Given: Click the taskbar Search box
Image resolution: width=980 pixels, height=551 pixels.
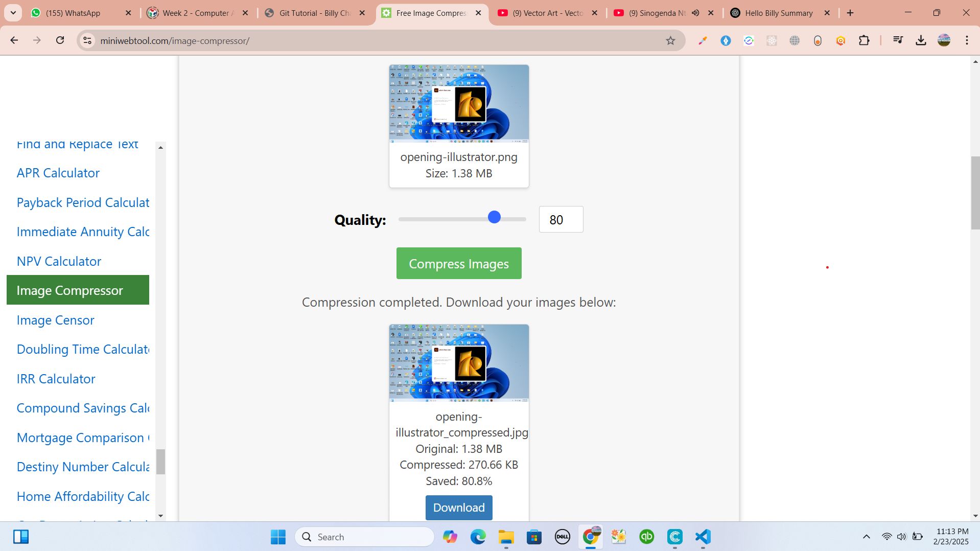Looking at the screenshot, I should pos(364,537).
